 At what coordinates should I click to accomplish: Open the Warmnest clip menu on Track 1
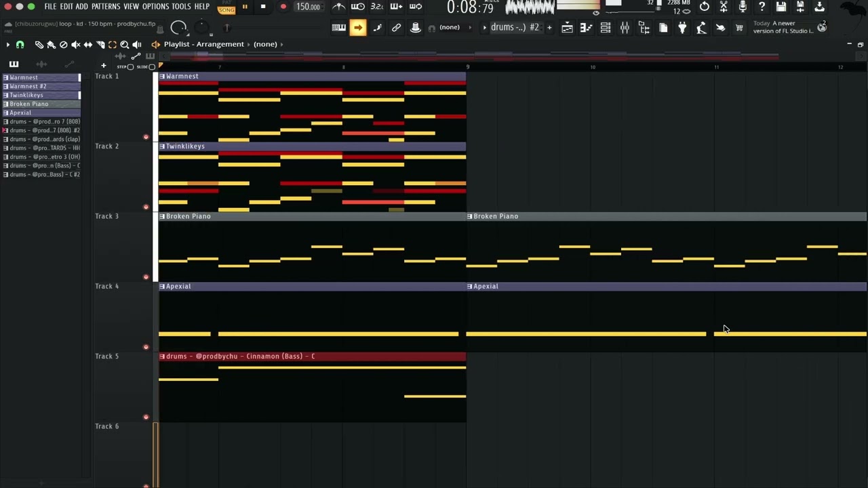coord(162,77)
